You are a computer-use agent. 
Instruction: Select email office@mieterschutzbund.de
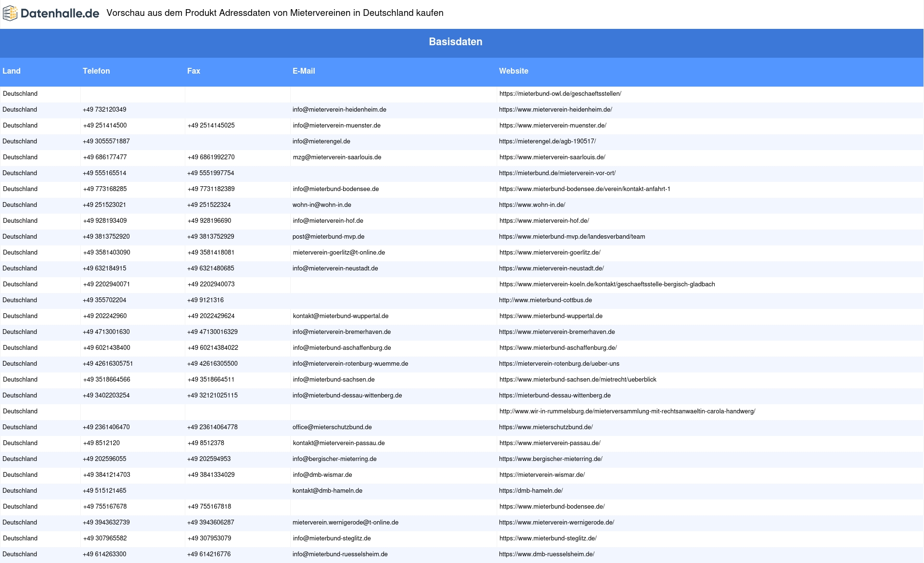[x=332, y=427]
